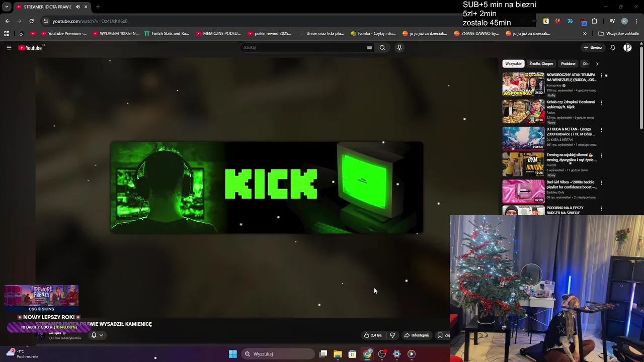Open the weather widget showing Pochmurnie
644x362 pixels.
(22, 354)
